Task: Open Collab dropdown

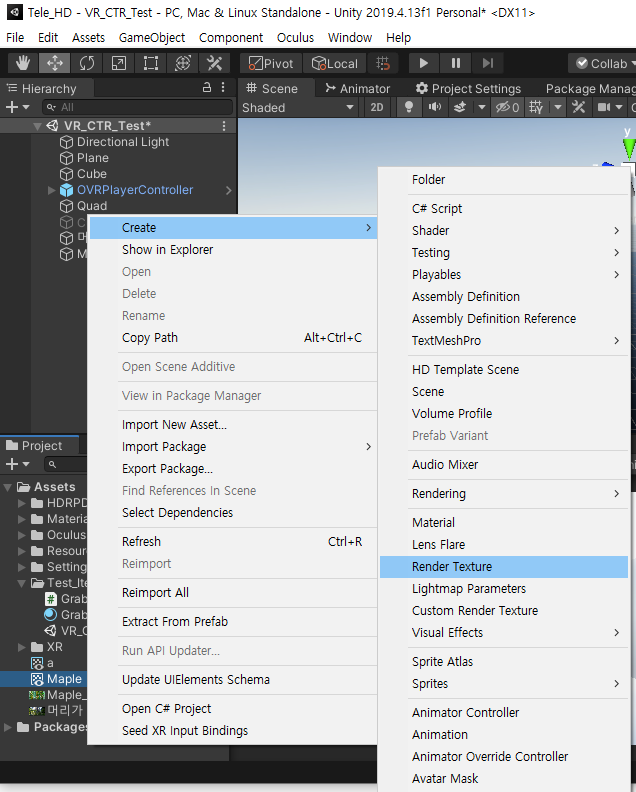Action: [604, 63]
